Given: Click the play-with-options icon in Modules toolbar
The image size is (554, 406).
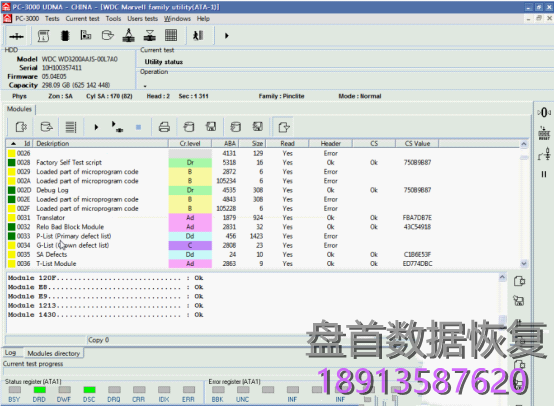Looking at the screenshot, I should pos(117,127).
